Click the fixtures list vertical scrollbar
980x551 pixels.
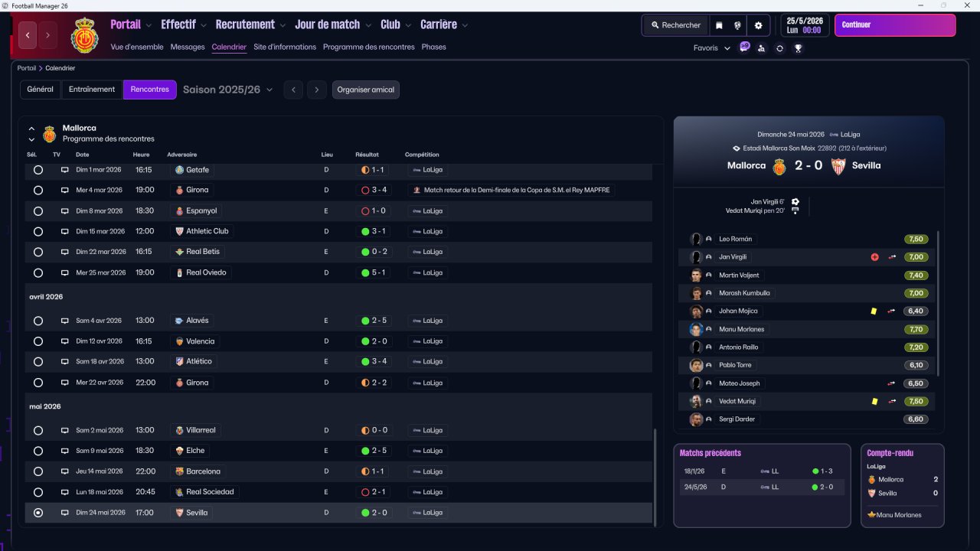(655, 476)
